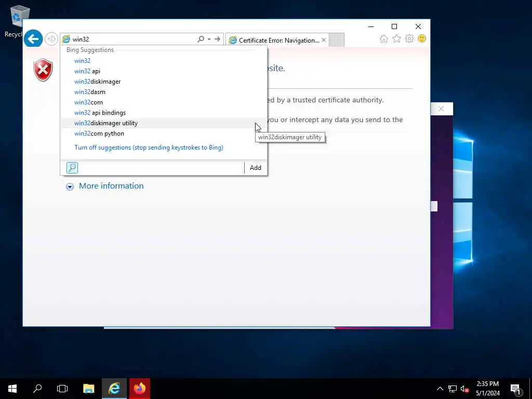This screenshot has height=399, width=532.
Task: Click the muted volume tray icon
Action: pos(464,389)
